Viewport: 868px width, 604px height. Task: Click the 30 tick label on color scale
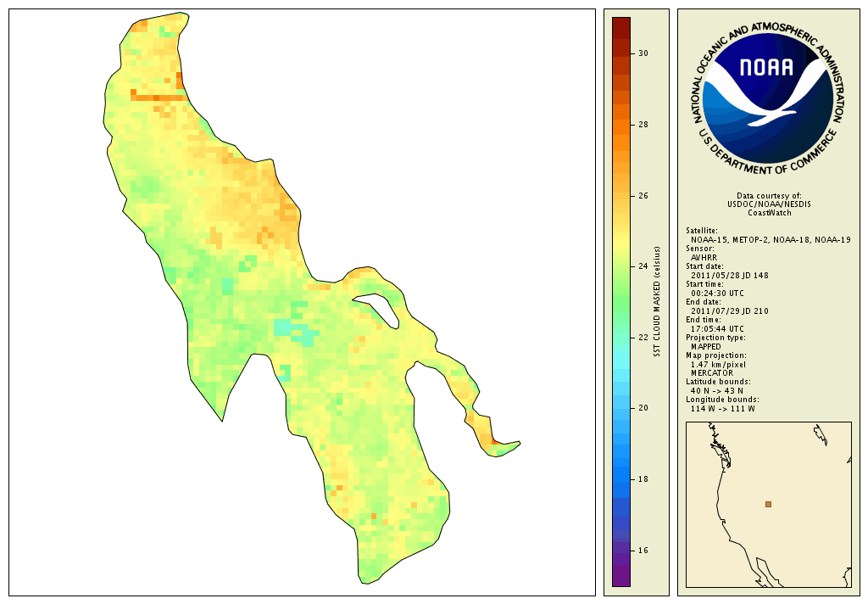click(643, 53)
